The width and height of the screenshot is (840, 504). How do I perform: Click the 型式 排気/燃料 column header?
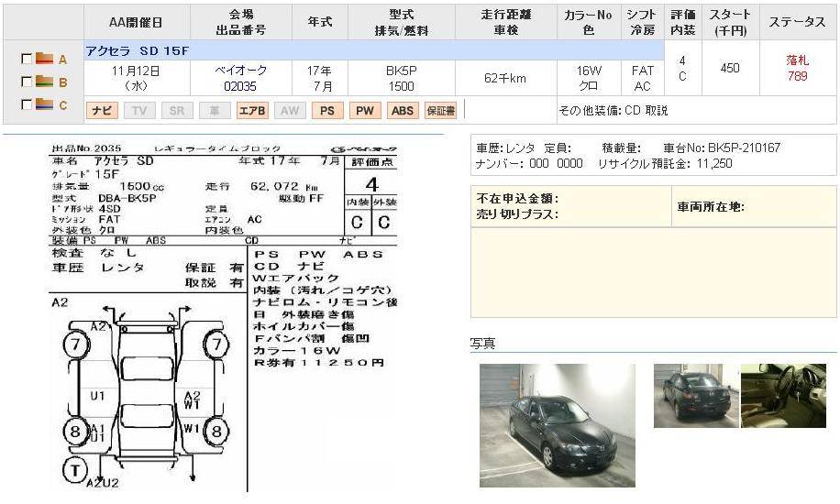[x=402, y=22]
